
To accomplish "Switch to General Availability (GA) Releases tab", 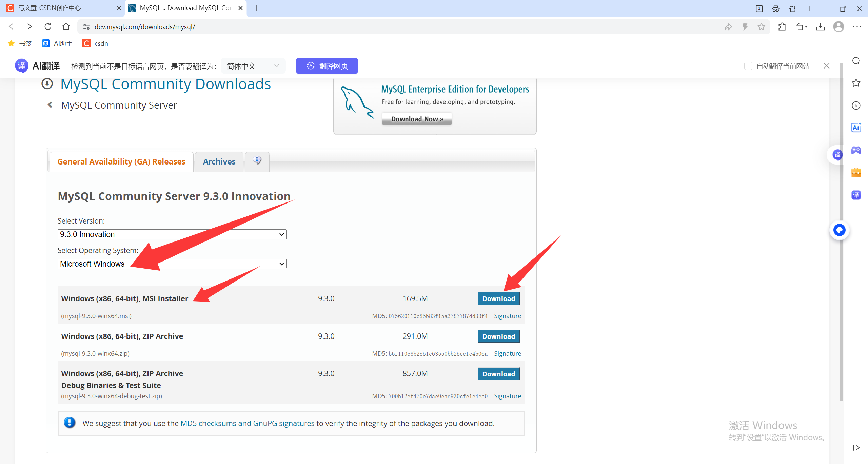I will pyautogui.click(x=121, y=162).
